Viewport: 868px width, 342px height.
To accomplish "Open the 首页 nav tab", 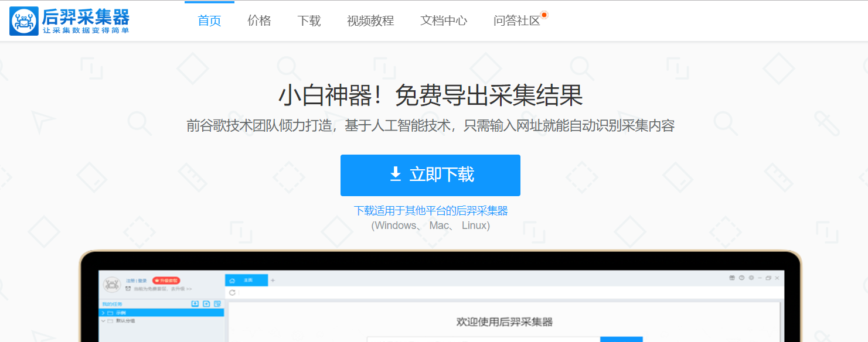I will tap(209, 21).
